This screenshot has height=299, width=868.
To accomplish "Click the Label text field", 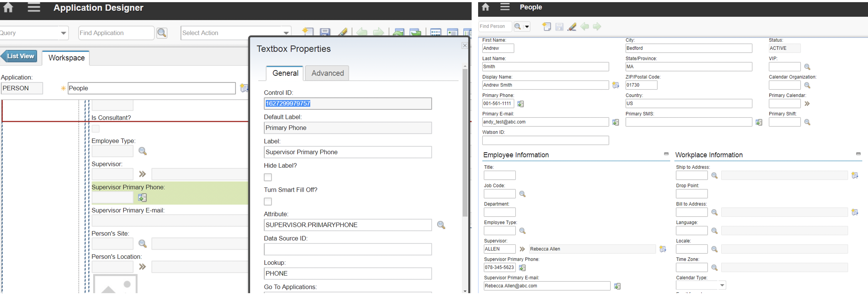I will (347, 152).
